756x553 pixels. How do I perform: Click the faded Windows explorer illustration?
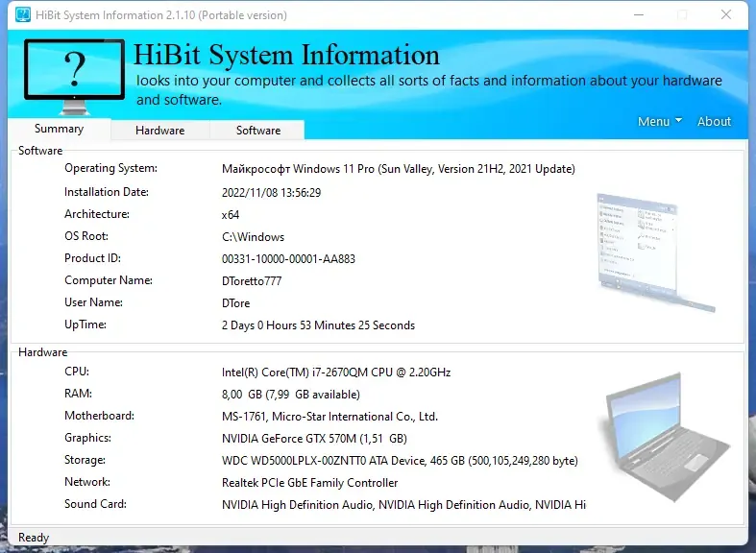[x=655, y=252]
